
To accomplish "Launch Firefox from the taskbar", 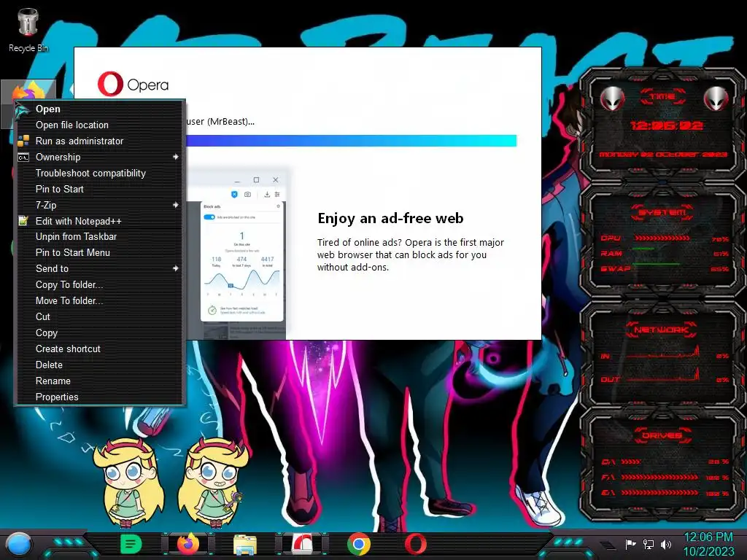I will (x=187, y=544).
